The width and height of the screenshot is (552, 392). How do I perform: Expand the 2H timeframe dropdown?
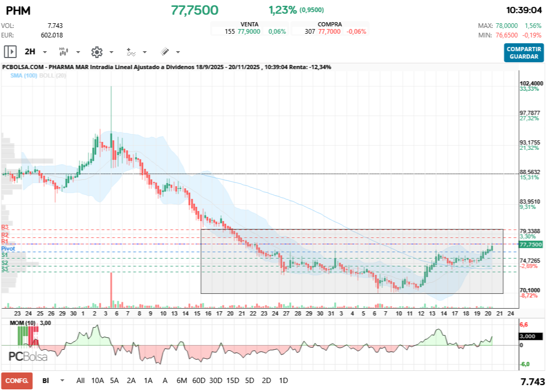tap(44, 52)
